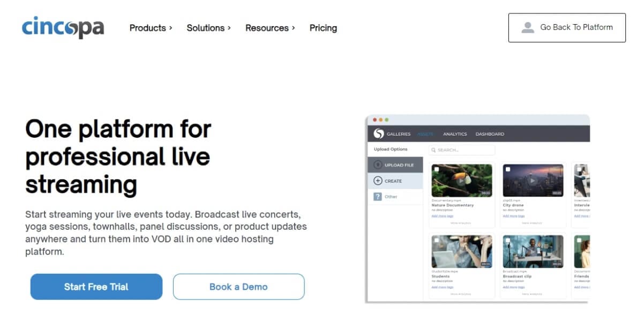Click the plus icon beside Create
Screen dimensions: 644x330
coord(378,181)
